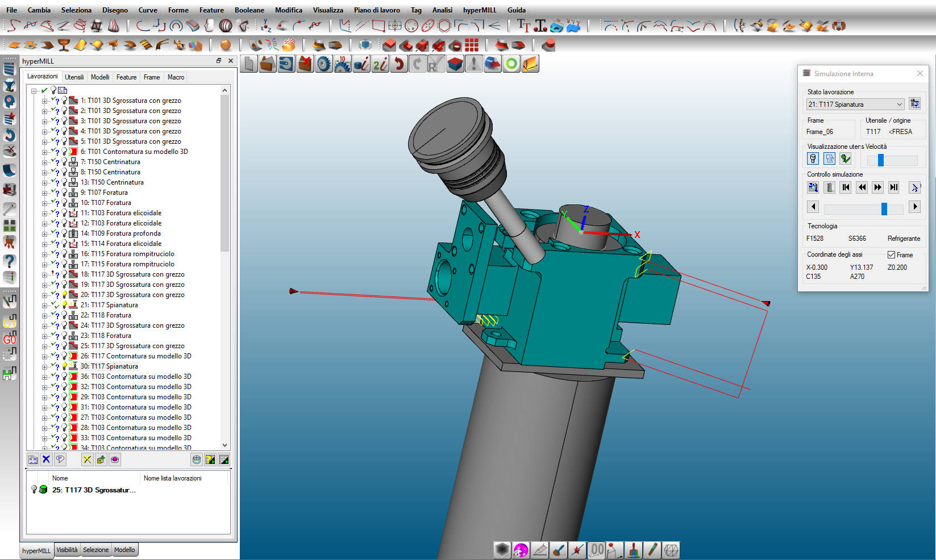The height and width of the screenshot is (560, 936).
Task: Toggle lightbulb visibility for job 21 Spianatura
Action: [64, 305]
